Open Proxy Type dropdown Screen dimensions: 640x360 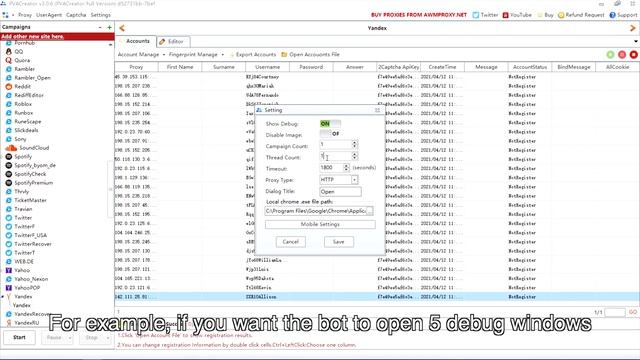tap(354, 180)
